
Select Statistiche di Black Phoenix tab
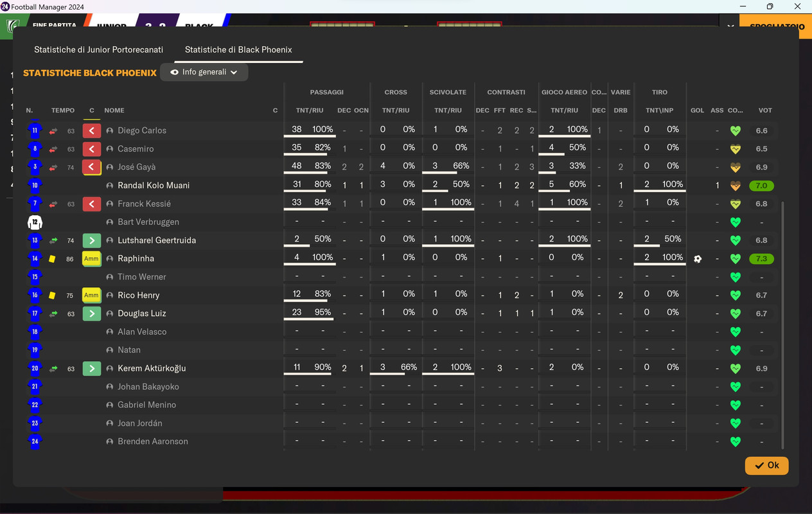click(x=238, y=49)
